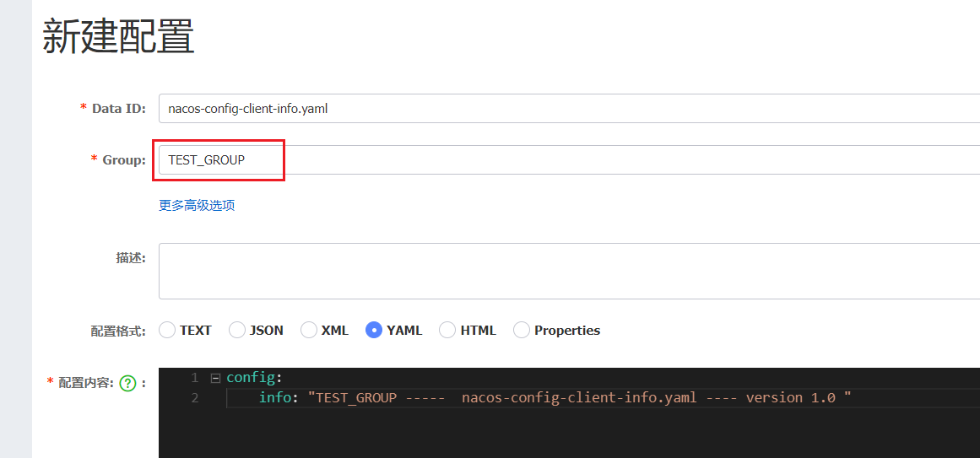The image size is (980, 458).
Task: Open the 更多高级选项 link
Action: 197,206
